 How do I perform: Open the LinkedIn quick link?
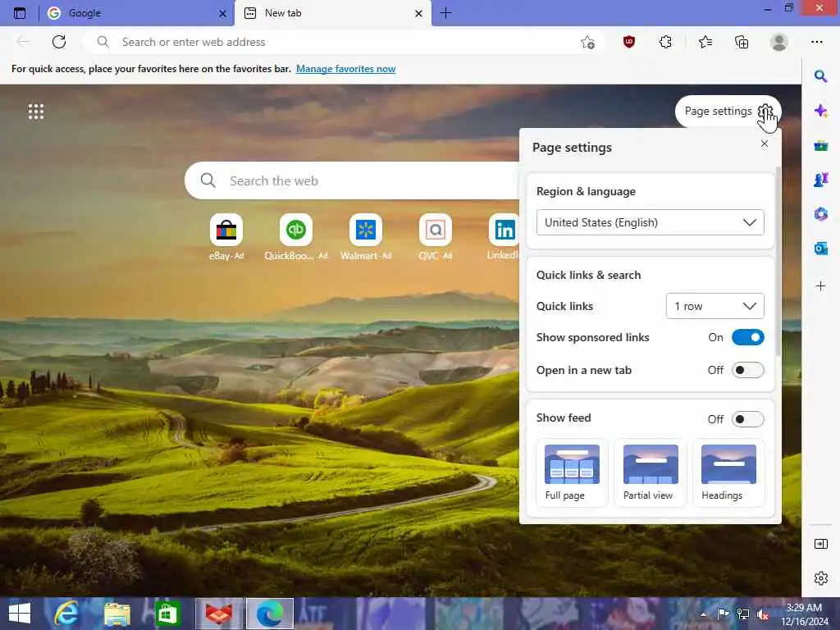click(504, 237)
